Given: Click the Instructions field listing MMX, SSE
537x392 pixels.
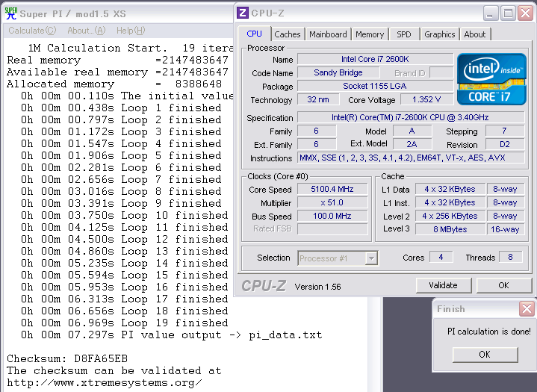Looking at the screenshot, I should [411, 158].
